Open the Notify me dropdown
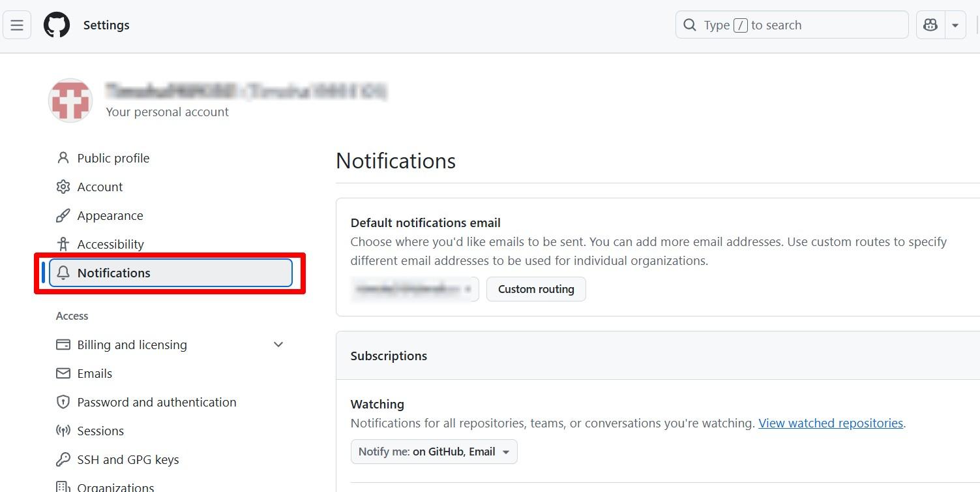The image size is (980, 492). 434,452
